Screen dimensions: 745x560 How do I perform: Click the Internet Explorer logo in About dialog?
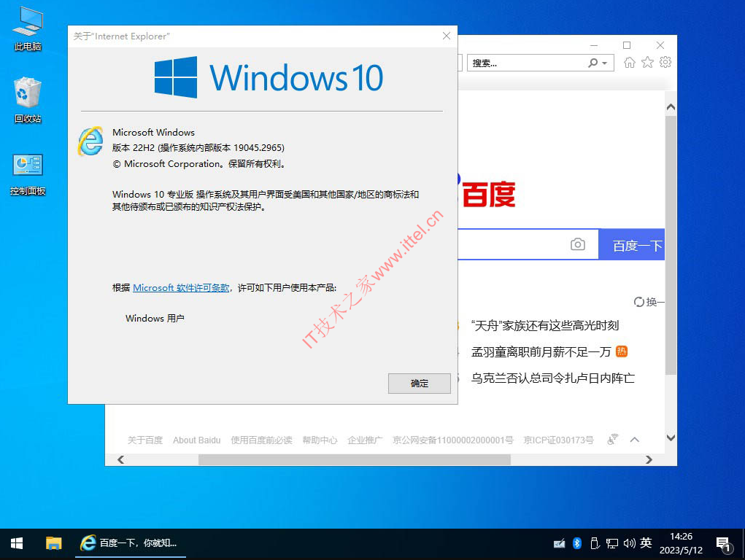pyautogui.click(x=90, y=141)
